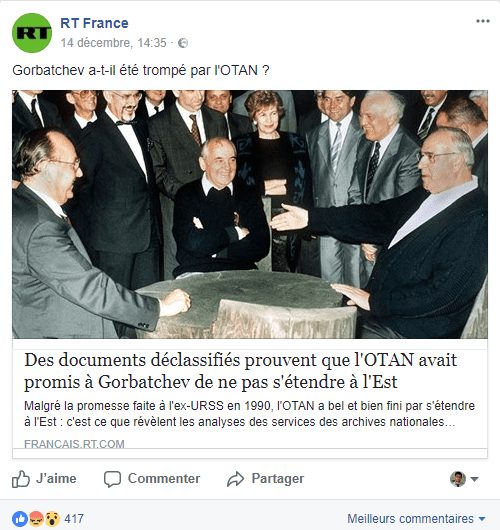Click the J'aime thumbs-up icon
The image size is (500, 530).
click(21, 479)
